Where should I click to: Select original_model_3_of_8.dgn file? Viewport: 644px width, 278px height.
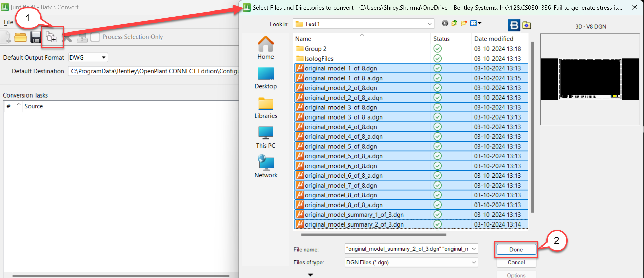pos(411,107)
